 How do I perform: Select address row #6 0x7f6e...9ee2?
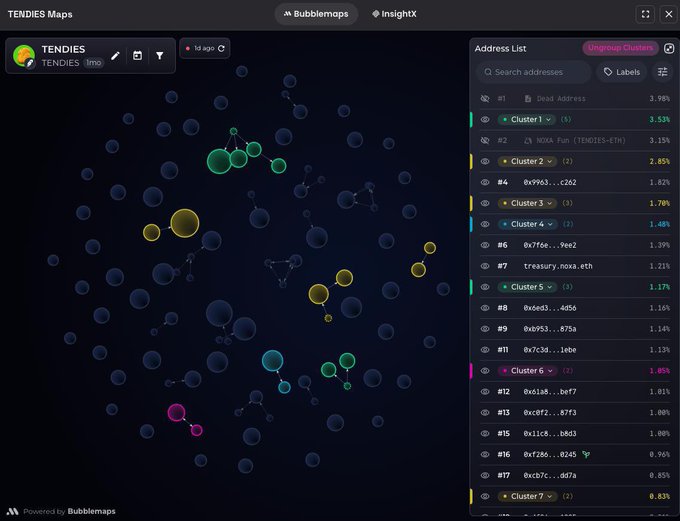pos(575,245)
